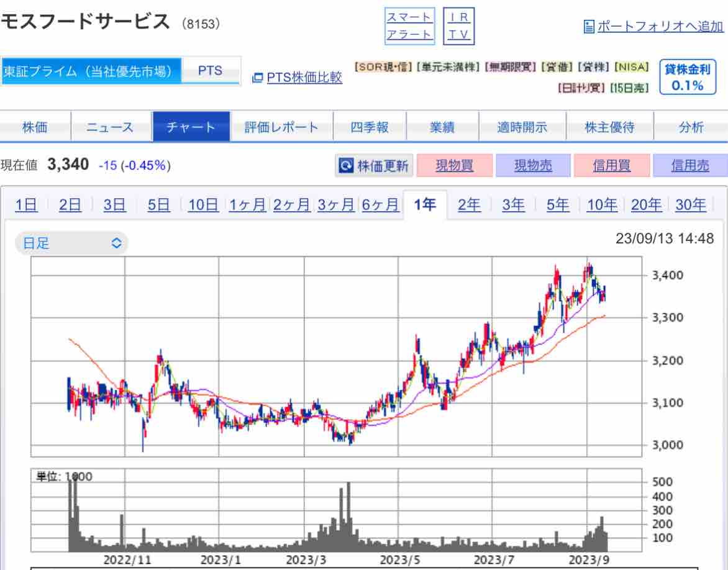The width and height of the screenshot is (728, 570).
Task: Open the 株価 tab
Action: point(35,127)
